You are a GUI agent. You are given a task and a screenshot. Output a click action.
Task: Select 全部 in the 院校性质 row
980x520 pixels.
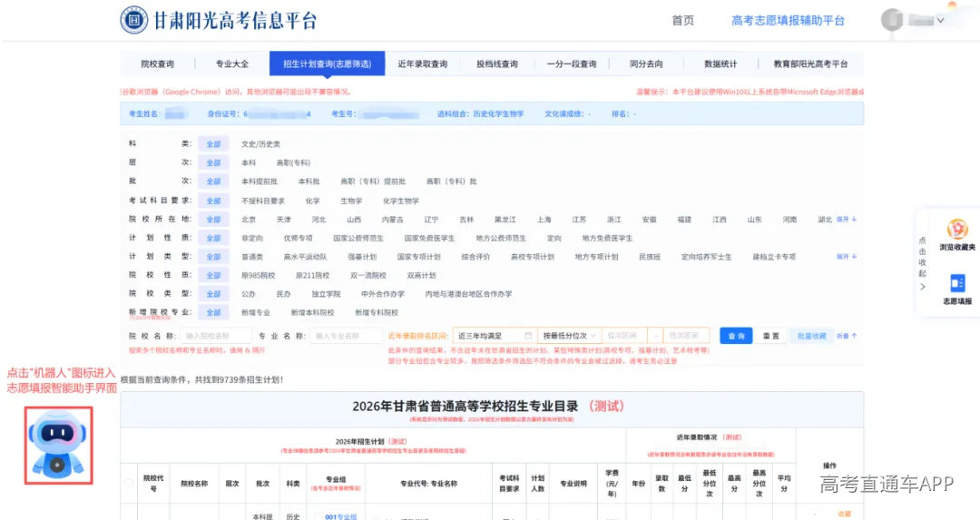pyautogui.click(x=213, y=275)
